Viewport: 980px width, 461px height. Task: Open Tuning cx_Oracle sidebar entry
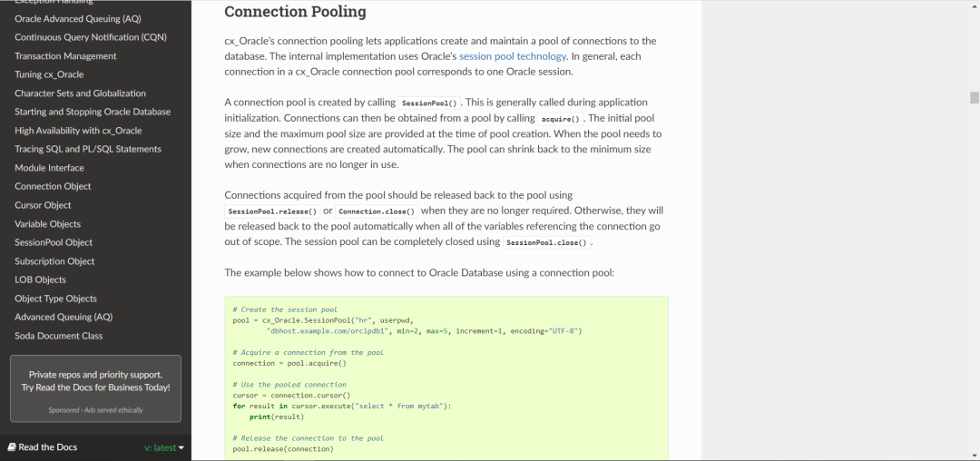(49, 74)
